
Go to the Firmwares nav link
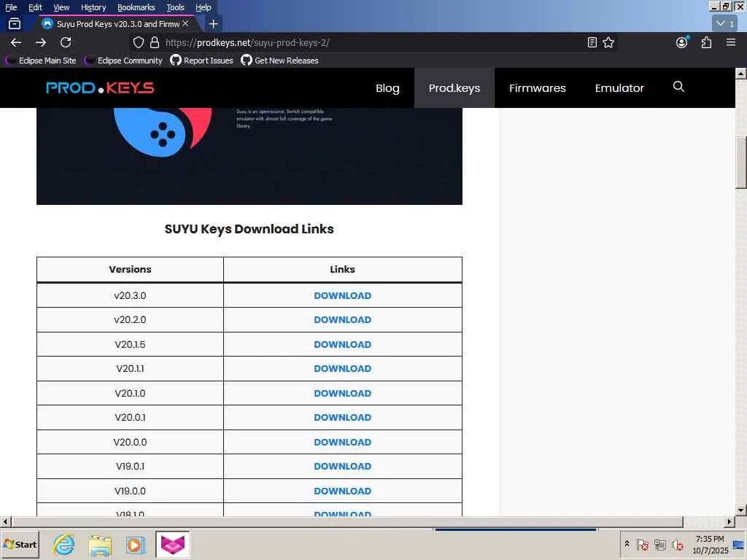click(x=538, y=88)
